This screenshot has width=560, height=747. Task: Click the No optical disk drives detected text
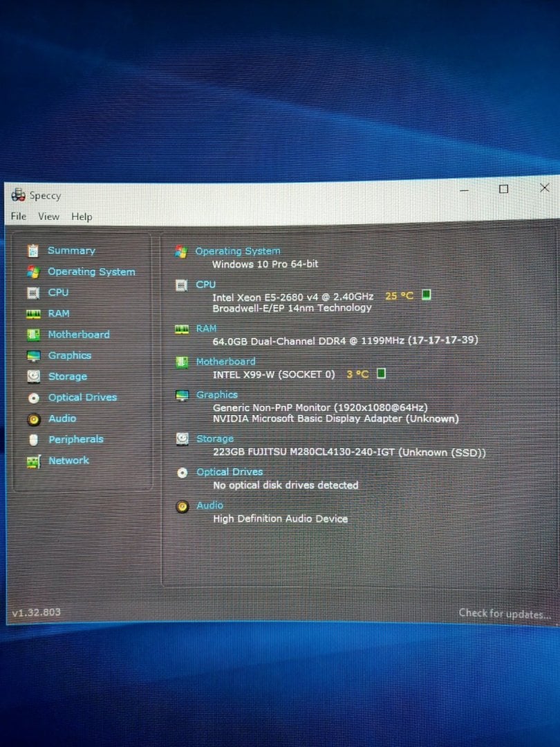[x=286, y=485]
